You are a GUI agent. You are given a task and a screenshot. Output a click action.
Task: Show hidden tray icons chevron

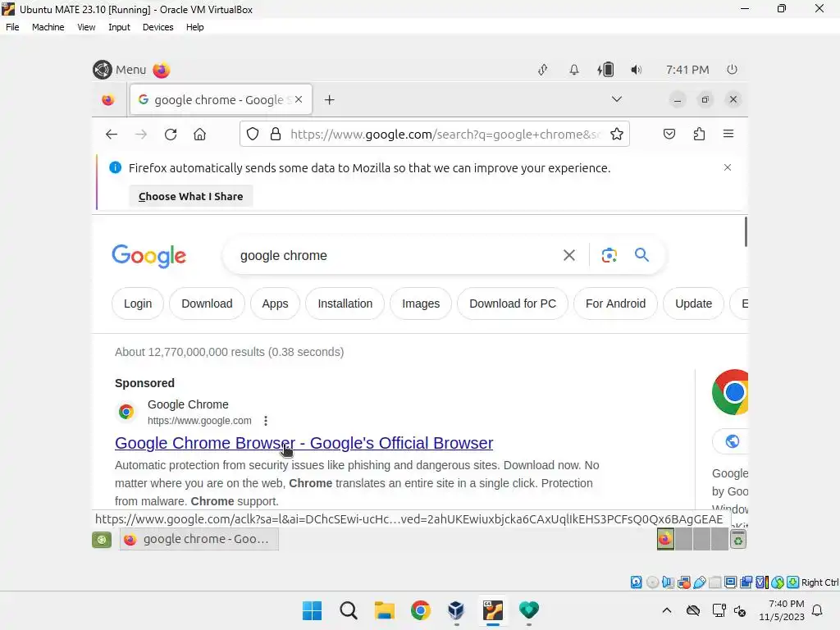666,610
